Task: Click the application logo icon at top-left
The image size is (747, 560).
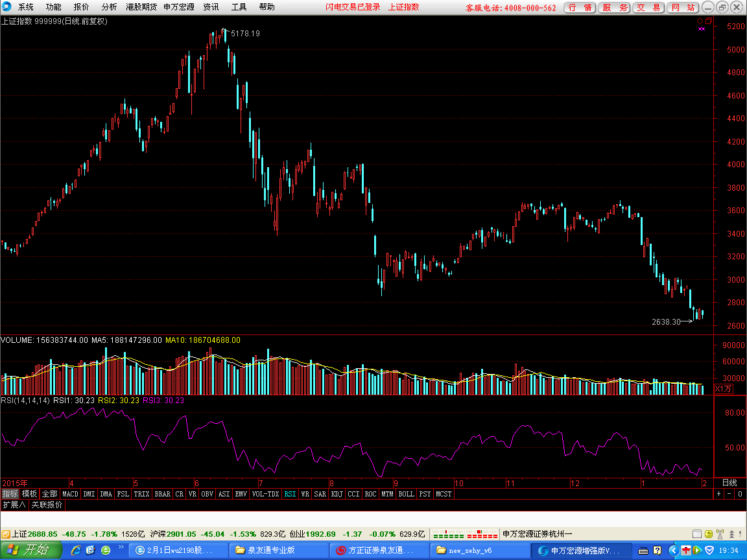Action: click(x=6, y=6)
